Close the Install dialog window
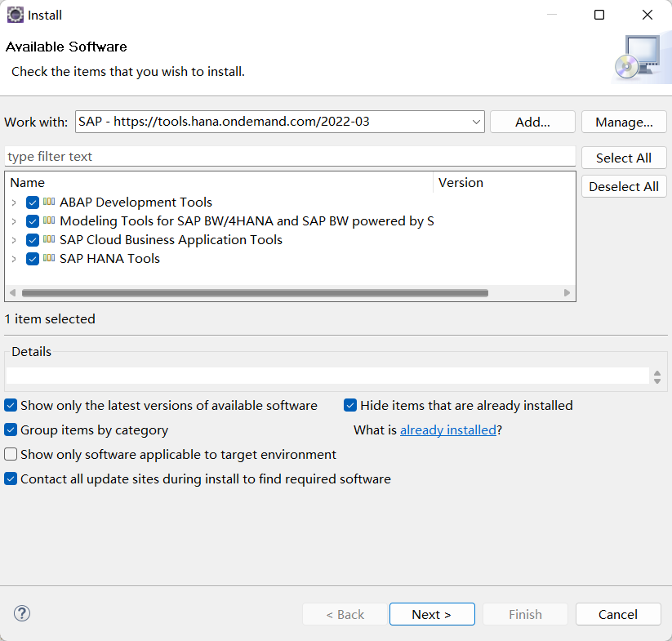The width and height of the screenshot is (672, 641). tap(648, 15)
